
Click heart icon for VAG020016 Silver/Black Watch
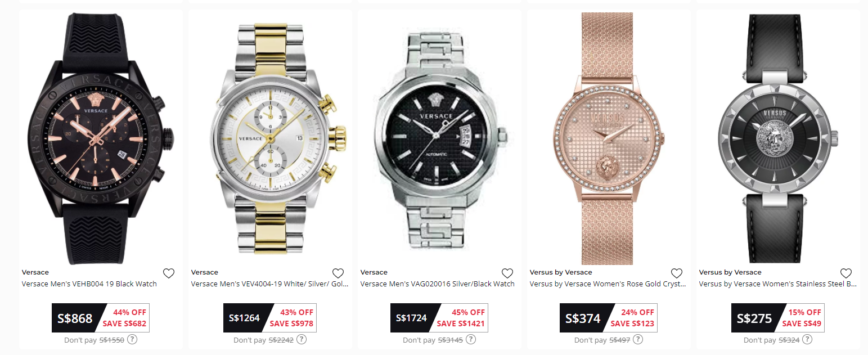(507, 273)
